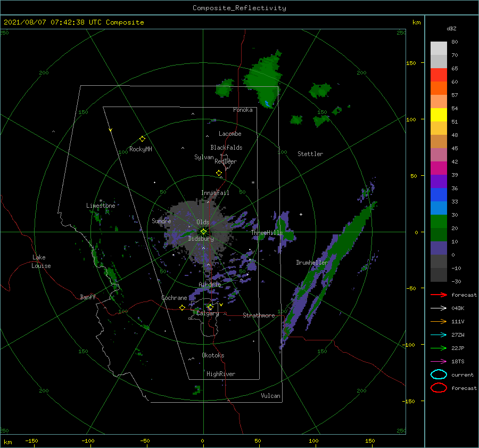The height and width of the screenshot is (448, 479).
Task: Select the magenta swatch between 42 and 39 dBZ
Action: (x=439, y=168)
